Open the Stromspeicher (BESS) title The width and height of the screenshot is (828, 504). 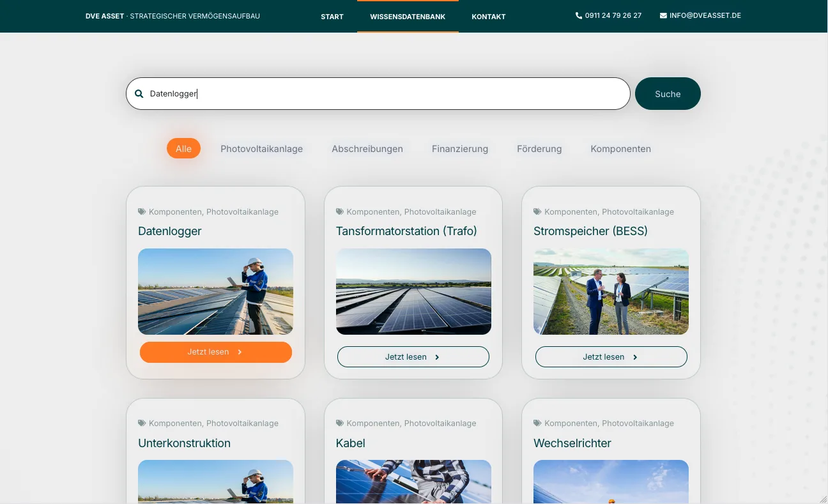pyautogui.click(x=590, y=231)
